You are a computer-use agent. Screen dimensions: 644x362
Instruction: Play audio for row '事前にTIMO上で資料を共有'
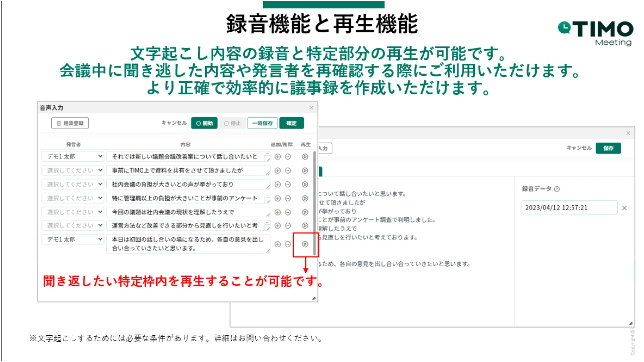(x=305, y=171)
